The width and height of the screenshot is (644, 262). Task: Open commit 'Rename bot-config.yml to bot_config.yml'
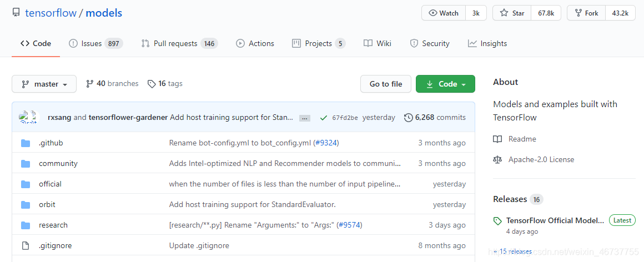[240, 143]
